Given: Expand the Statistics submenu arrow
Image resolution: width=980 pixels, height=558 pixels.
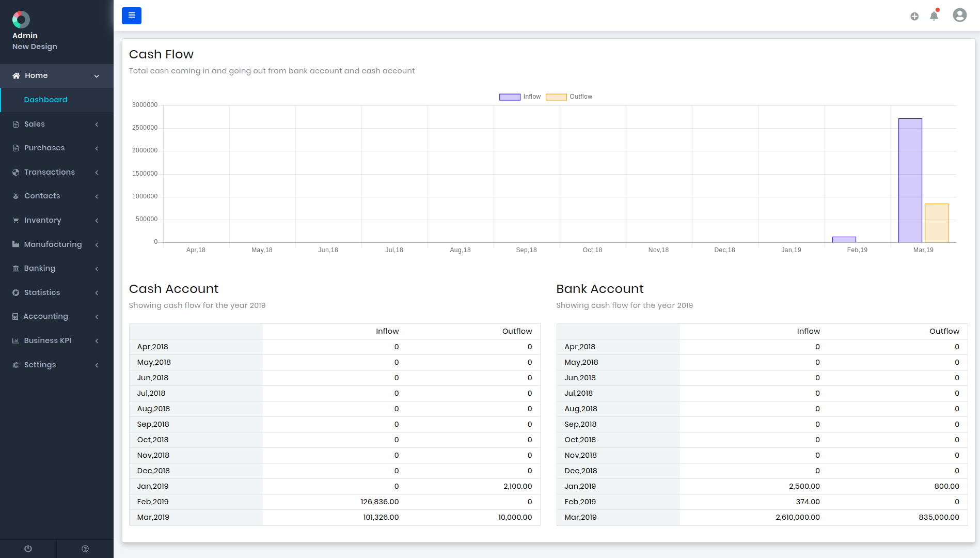Looking at the screenshot, I should coord(97,293).
